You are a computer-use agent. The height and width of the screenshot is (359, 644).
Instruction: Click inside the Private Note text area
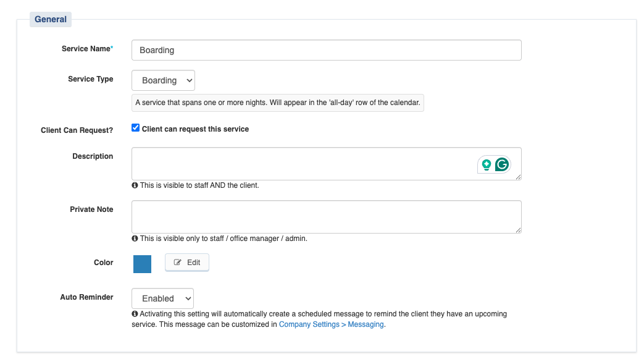pos(327,217)
